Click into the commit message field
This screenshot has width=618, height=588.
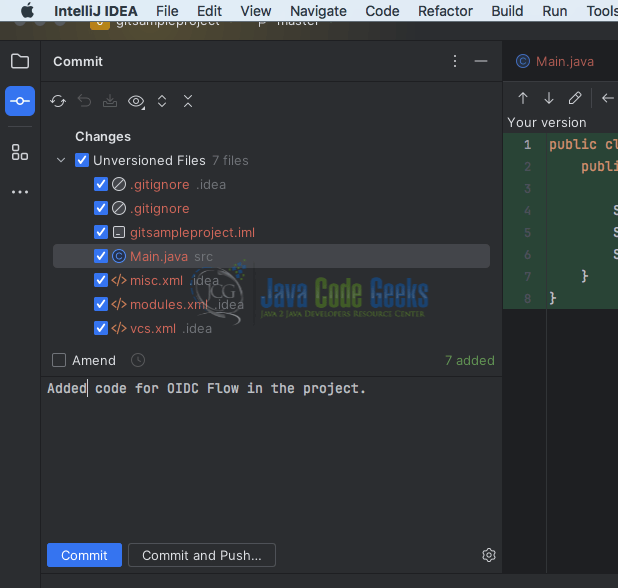click(x=272, y=457)
